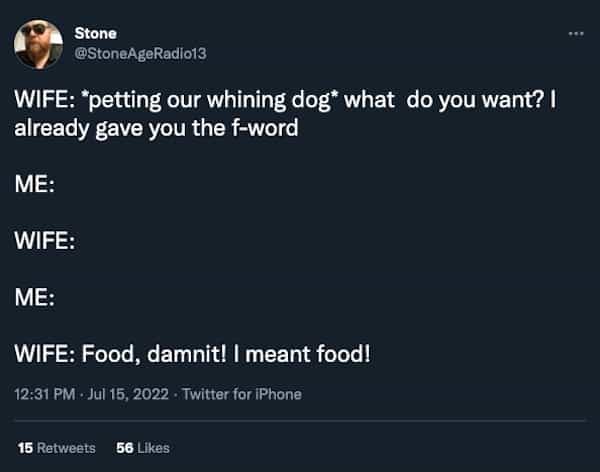Click the 12:31 PM timestamp
Viewport: 600px width, 472px height.
click(44, 394)
